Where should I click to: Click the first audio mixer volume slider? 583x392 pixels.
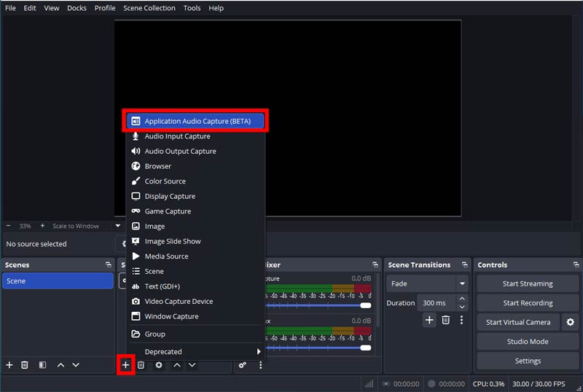click(x=318, y=305)
